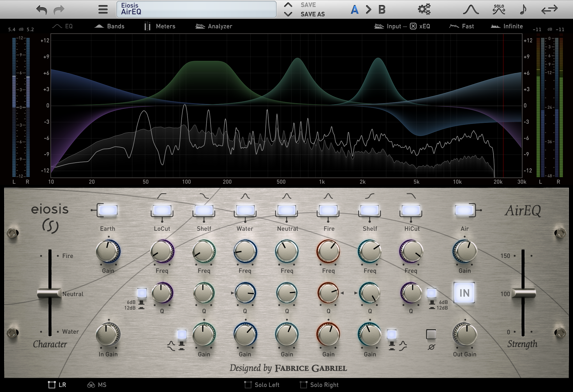Click the musical note icon

[x=523, y=10]
